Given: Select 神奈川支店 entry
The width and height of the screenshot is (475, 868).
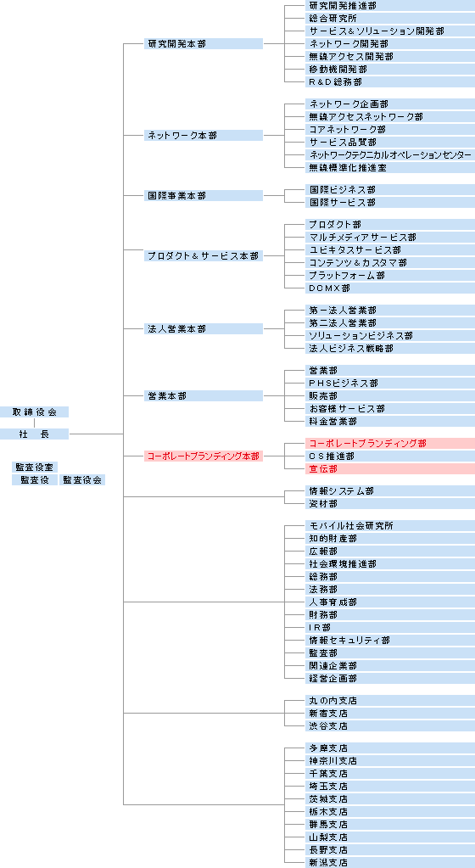Looking at the screenshot, I should click(x=390, y=762).
